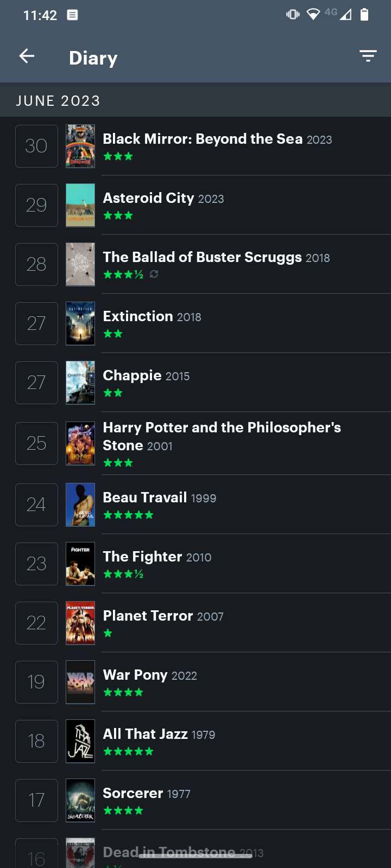391x868 pixels.
Task: Tap the rewatch icon on Buster Scruggs
Action: 154,275
